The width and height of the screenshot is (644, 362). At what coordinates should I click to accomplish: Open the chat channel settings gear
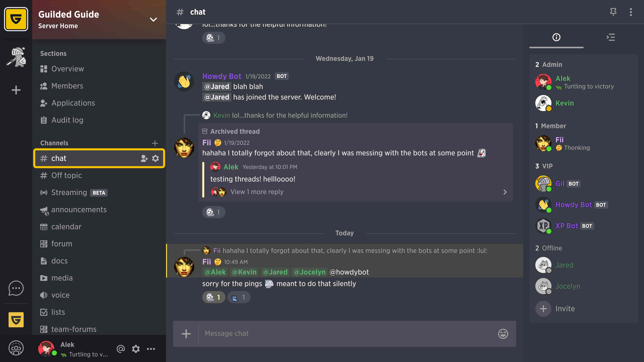coord(155,158)
